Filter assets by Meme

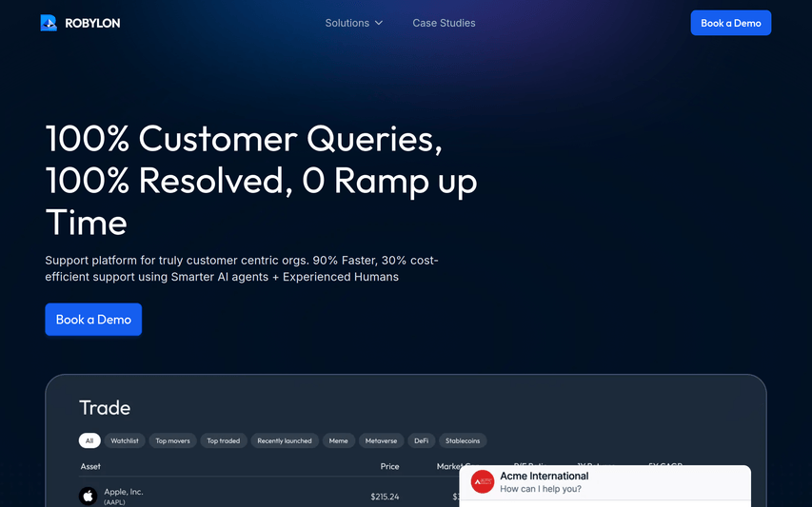(x=338, y=441)
